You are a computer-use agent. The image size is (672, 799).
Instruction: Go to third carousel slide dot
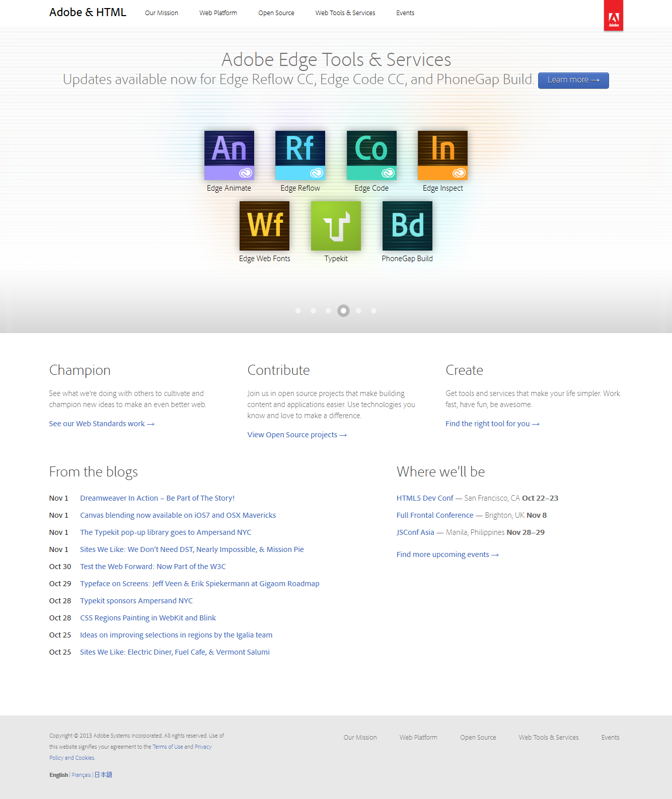[x=328, y=310]
